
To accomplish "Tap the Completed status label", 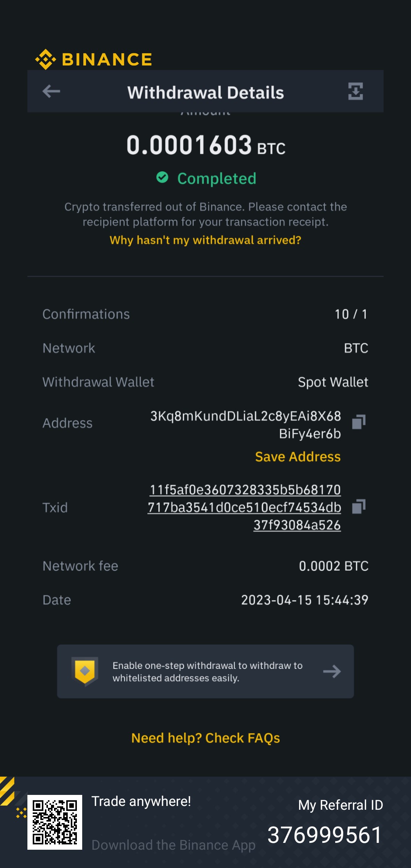I will coord(217,178).
